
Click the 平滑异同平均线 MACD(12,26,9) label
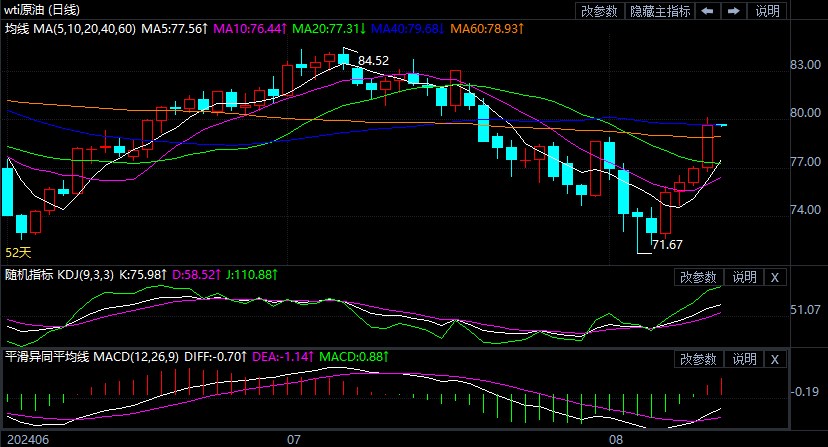[92, 357]
